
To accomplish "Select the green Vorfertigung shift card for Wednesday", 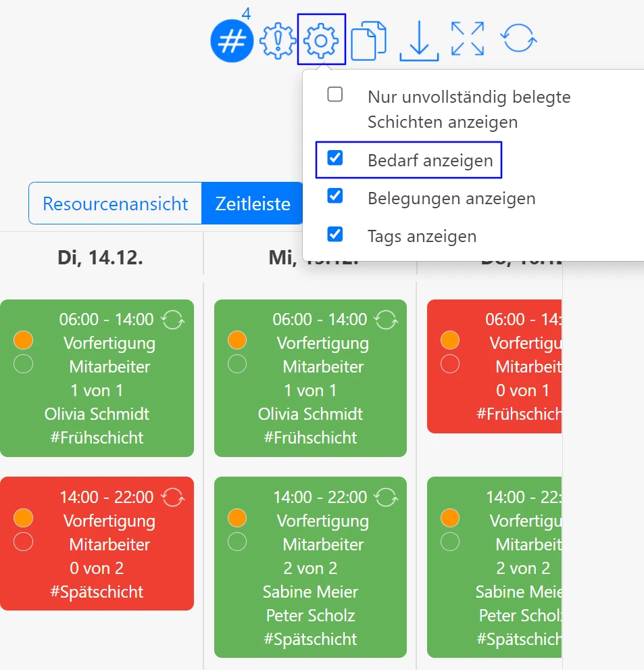I will click(x=309, y=378).
